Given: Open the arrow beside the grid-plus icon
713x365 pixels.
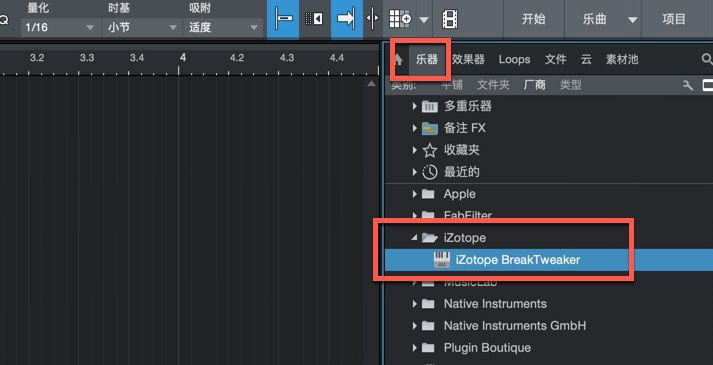Looking at the screenshot, I should pos(424,20).
